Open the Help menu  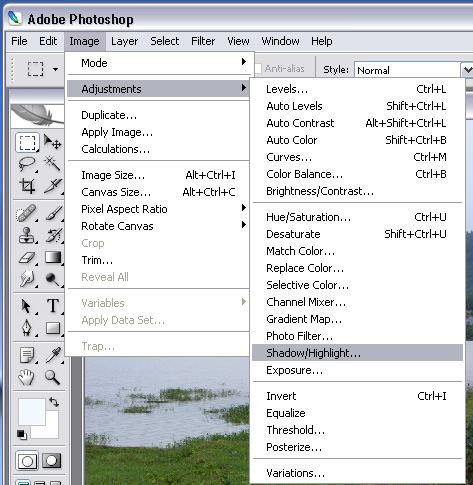322,41
